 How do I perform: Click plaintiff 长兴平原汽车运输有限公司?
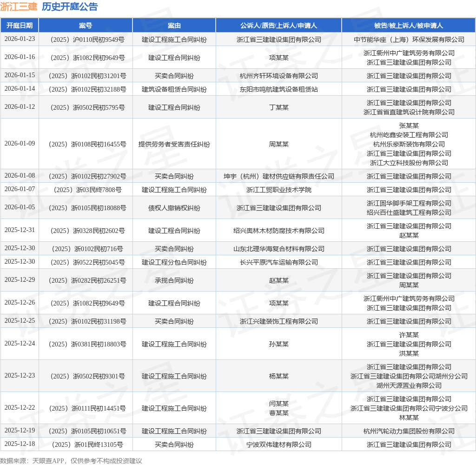[x=279, y=262]
